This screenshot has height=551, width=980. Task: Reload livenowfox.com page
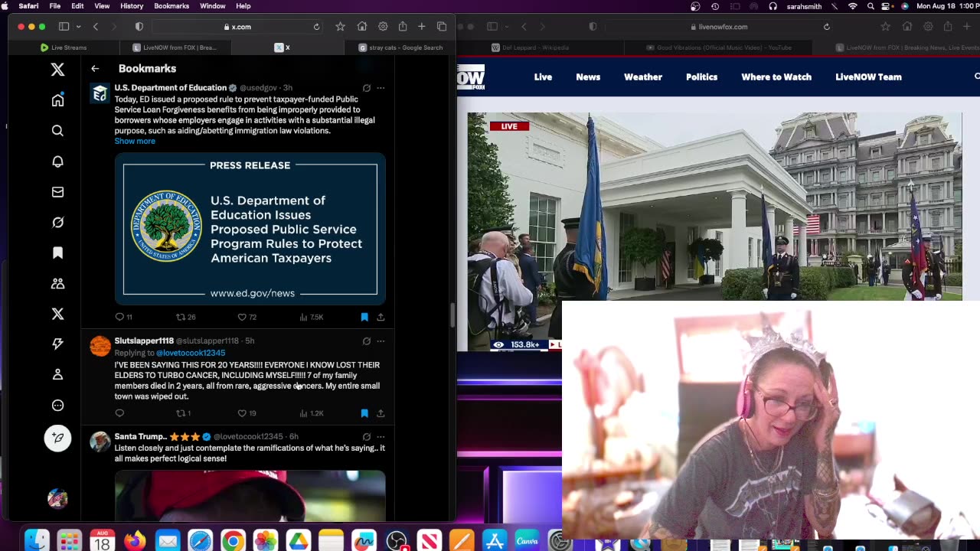[x=827, y=27]
